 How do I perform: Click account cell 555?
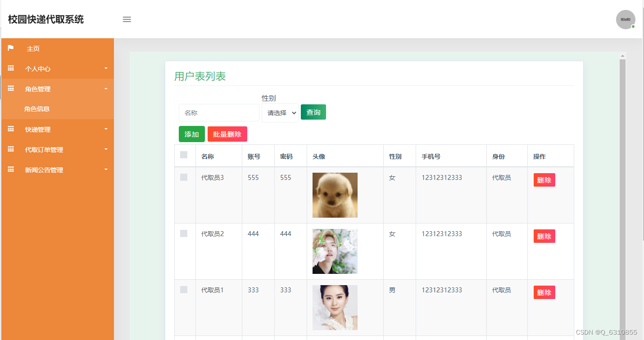[x=253, y=178]
